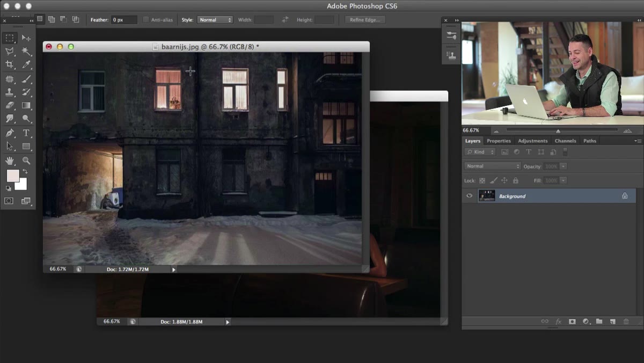Choose the Healing Brush tool
This screenshot has width=644, height=363.
(x=10, y=79)
